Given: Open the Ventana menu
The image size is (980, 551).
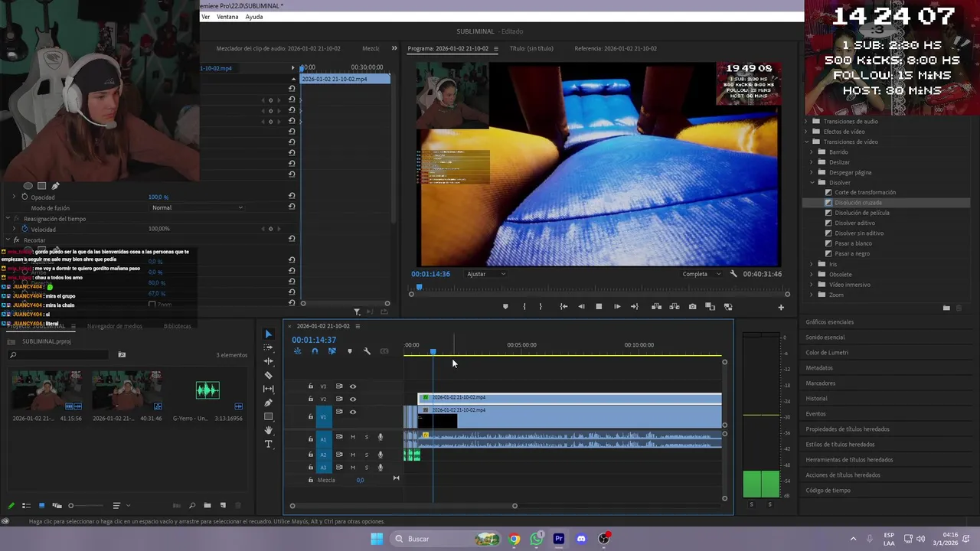Looking at the screenshot, I should pos(227,17).
